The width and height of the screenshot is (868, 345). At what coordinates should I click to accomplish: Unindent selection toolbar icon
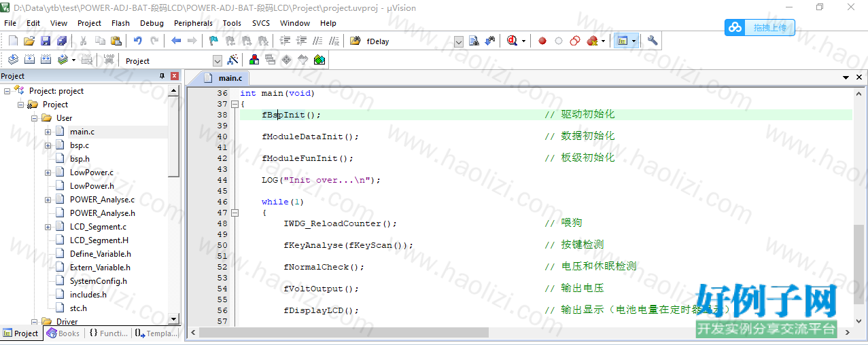(301, 41)
